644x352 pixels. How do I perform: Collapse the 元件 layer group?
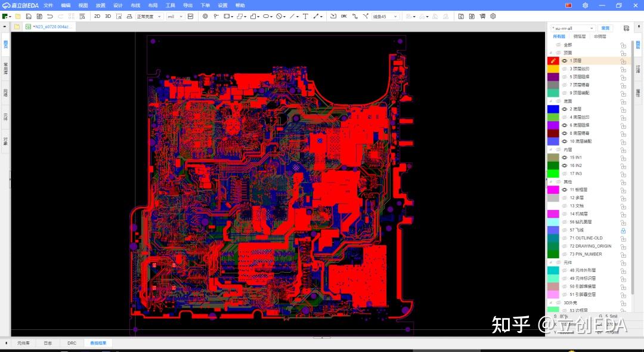tap(551, 263)
